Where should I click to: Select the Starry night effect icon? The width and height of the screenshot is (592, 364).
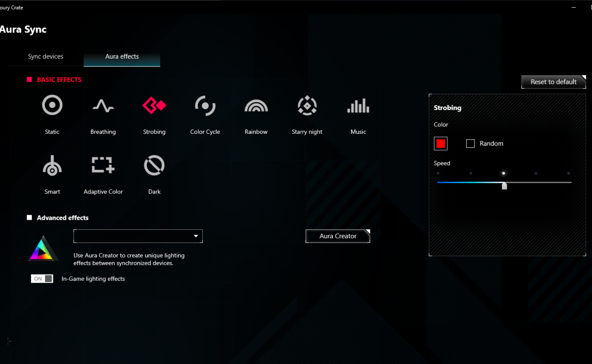click(307, 106)
